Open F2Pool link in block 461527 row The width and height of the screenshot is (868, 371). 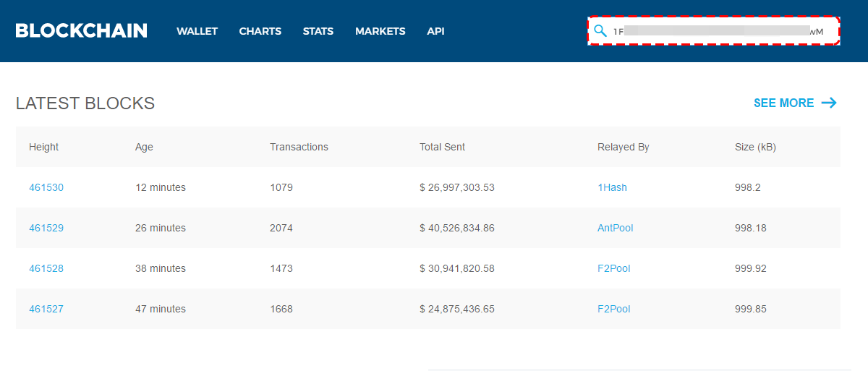[613, 309]
